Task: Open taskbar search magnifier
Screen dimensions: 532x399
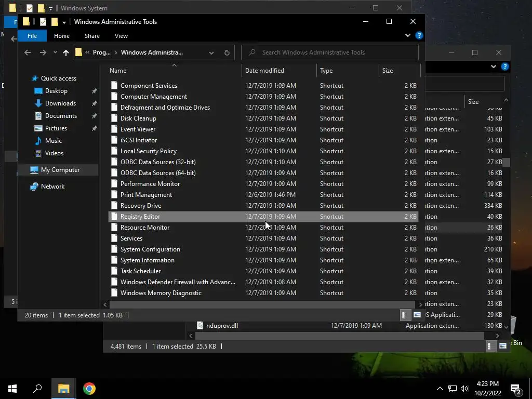Action: pyautogui.click(x=37, y=389)
